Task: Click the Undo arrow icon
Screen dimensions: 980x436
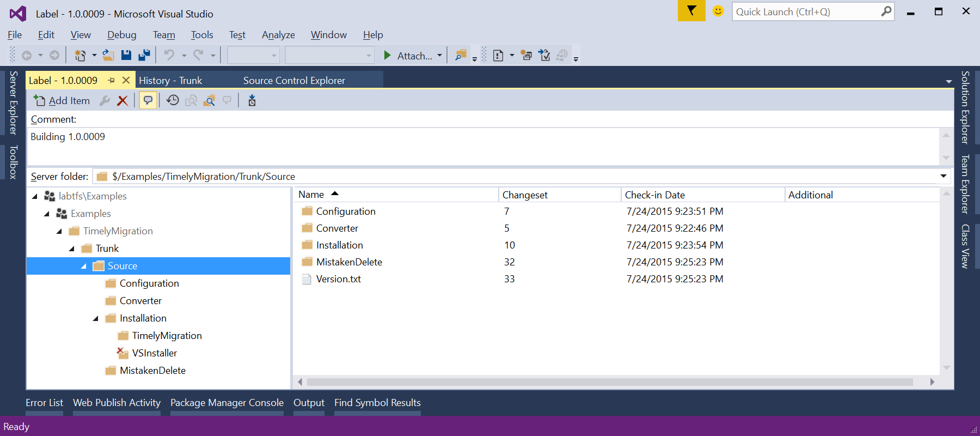Action: click(x=169, y=55)
